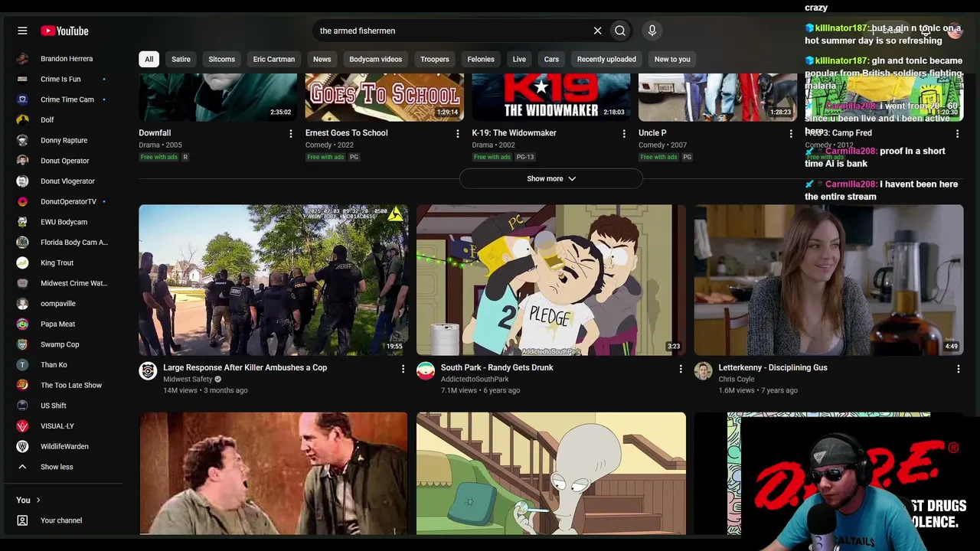Image resolution: width=980 pixels, height=551 pixels.
Task: Clear the search box text
Action: coord(597,31)
